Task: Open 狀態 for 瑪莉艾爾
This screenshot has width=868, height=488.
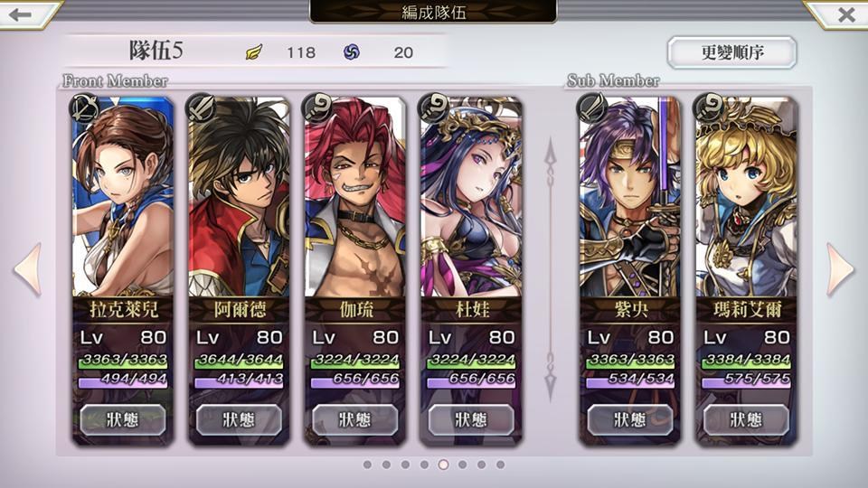Action: [746, 419]
